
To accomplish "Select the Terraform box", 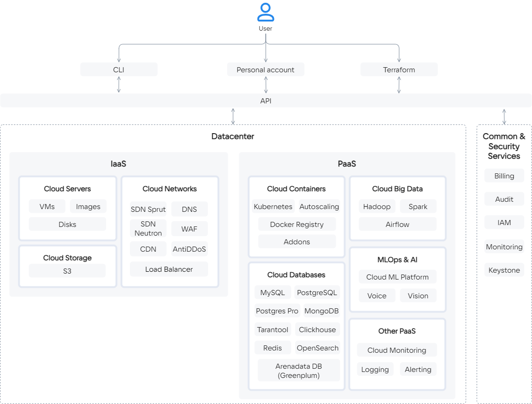I will 399,69.
